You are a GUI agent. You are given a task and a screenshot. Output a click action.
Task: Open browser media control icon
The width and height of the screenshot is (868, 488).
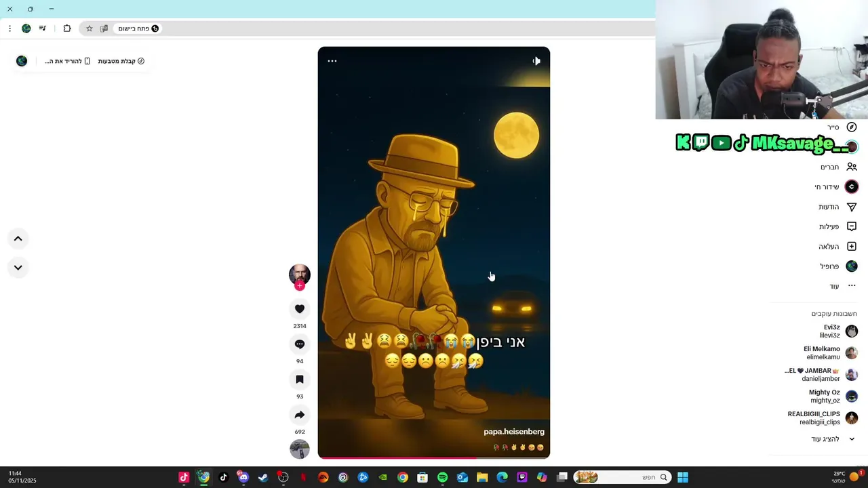pos(43,28)
